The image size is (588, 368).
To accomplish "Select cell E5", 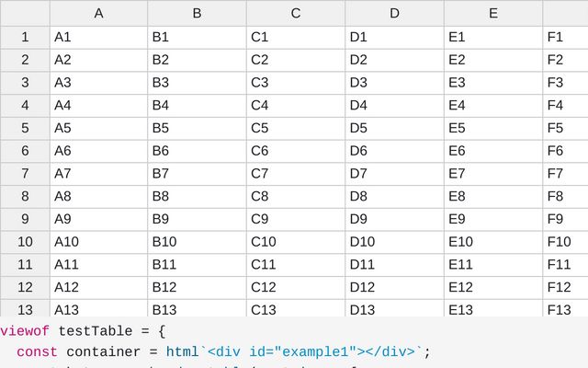I will point(493,128).
